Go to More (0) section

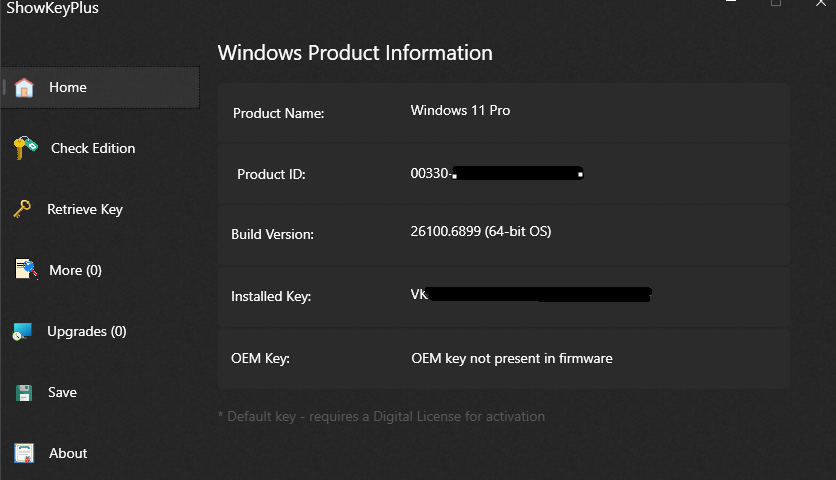tap(76, 270)
